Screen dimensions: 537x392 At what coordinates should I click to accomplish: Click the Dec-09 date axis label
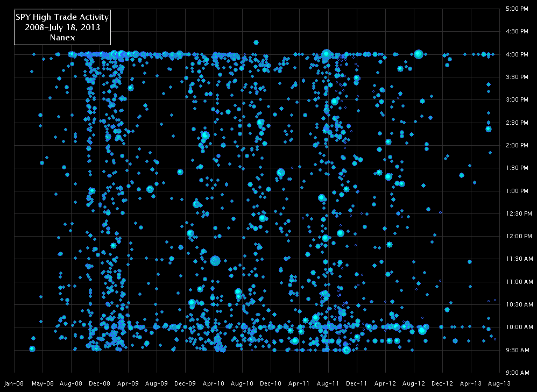point(185,383)
